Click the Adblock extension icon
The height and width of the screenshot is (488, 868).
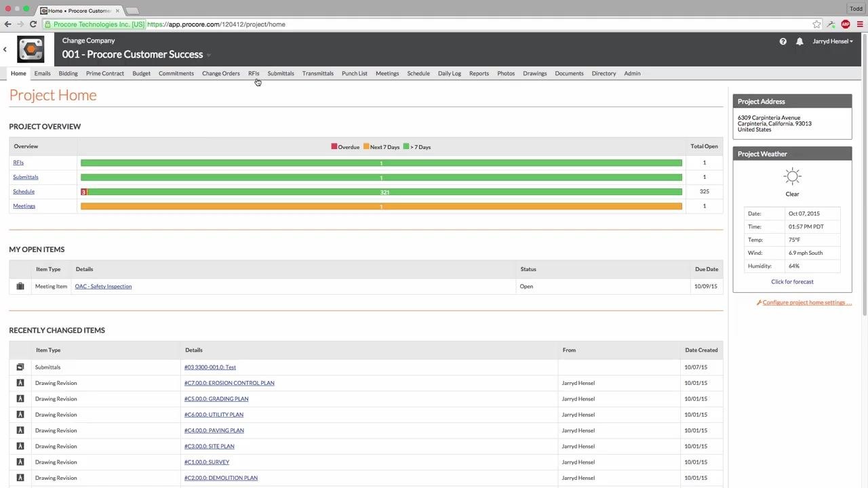coord(845,24)
